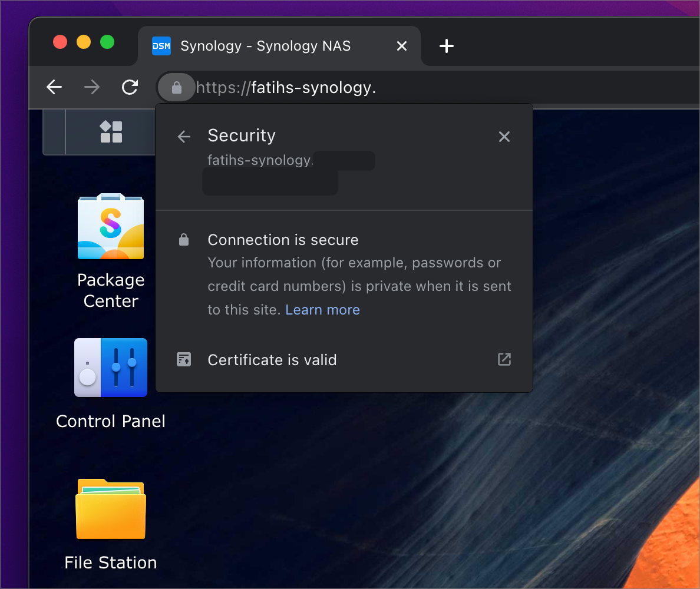Open certificate details via the external link icon

pos(504,359)
